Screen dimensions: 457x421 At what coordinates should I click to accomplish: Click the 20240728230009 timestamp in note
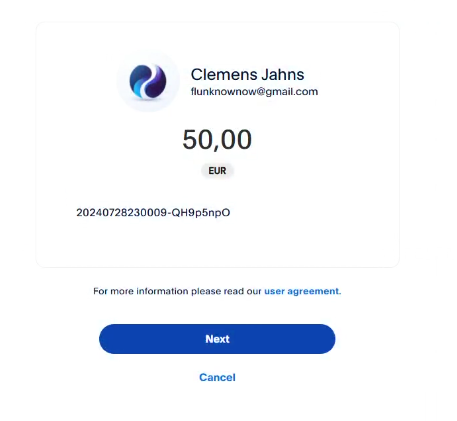click(x=121, y=212)
